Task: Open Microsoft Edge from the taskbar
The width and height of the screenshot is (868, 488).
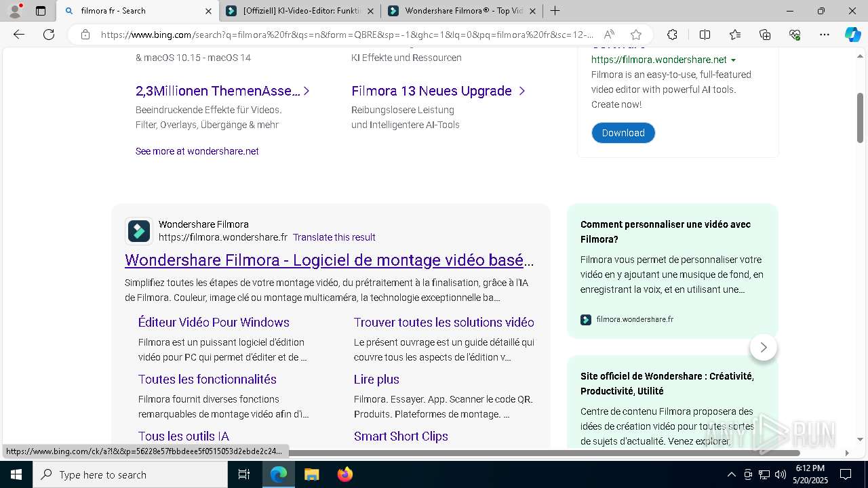Action: point(279,474)
